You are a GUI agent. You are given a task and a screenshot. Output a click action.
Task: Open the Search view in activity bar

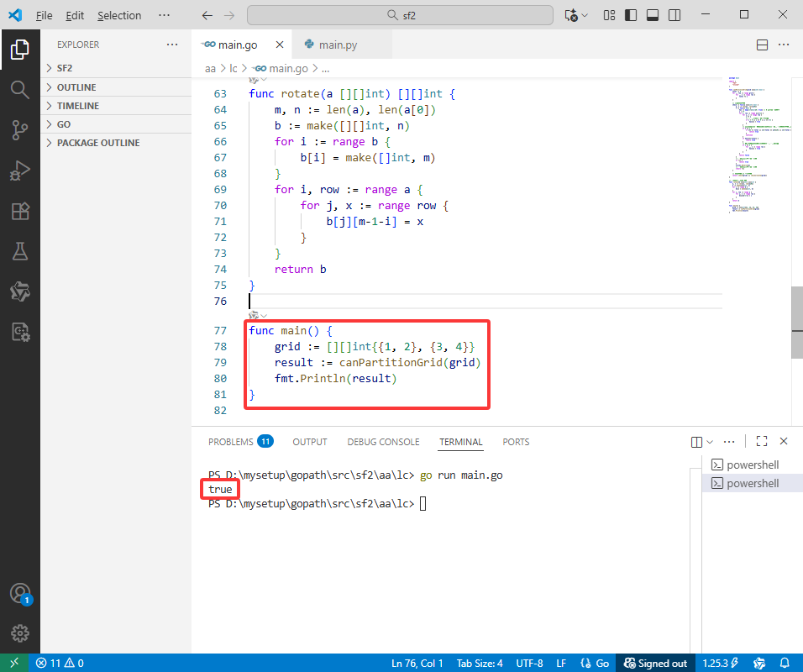(19, 90)
